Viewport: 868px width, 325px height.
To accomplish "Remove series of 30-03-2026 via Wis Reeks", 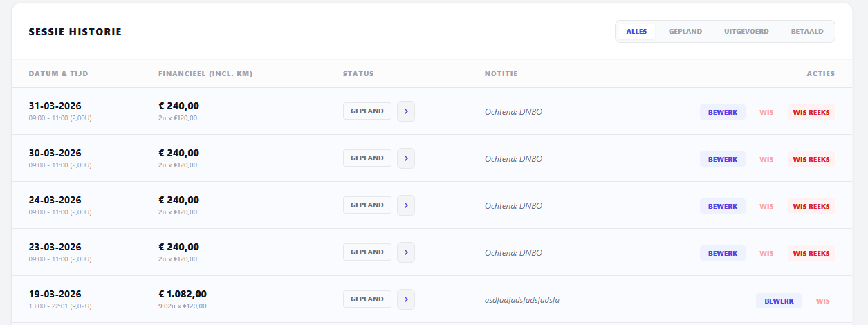I will tap(811, 159).
